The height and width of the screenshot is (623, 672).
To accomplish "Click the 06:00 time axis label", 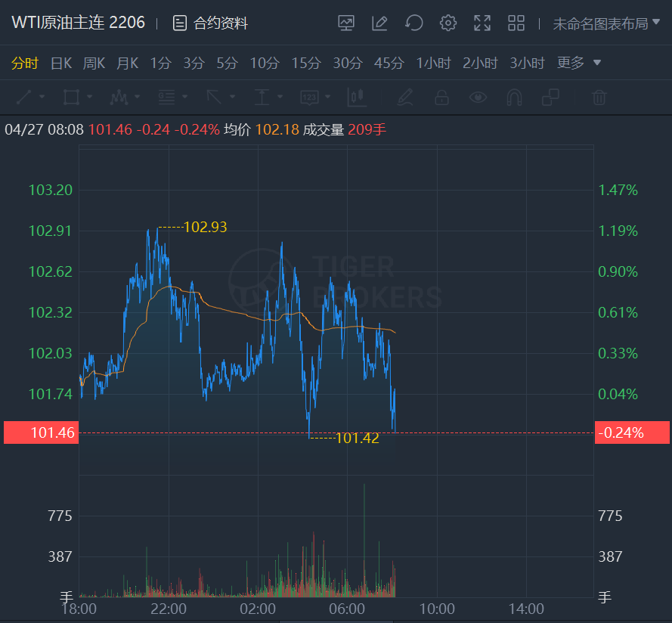I will [347, 609].
